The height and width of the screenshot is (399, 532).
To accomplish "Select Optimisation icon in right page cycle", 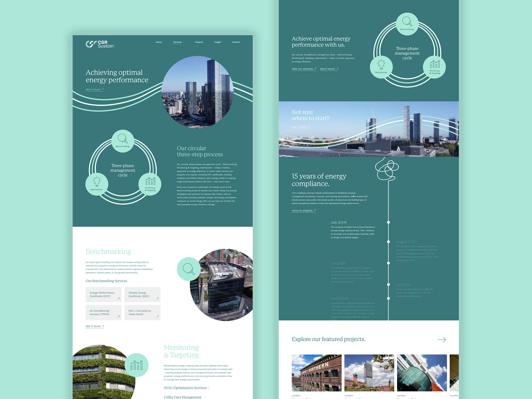I will (x=381, y=67).
